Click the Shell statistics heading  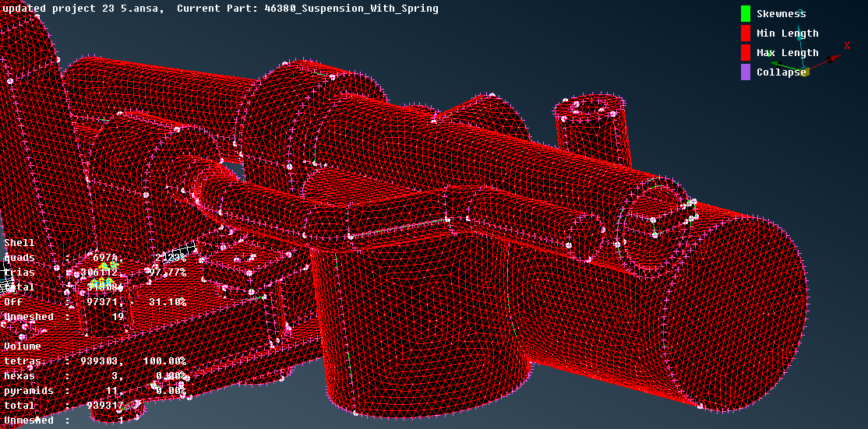(x=19, y=243)
